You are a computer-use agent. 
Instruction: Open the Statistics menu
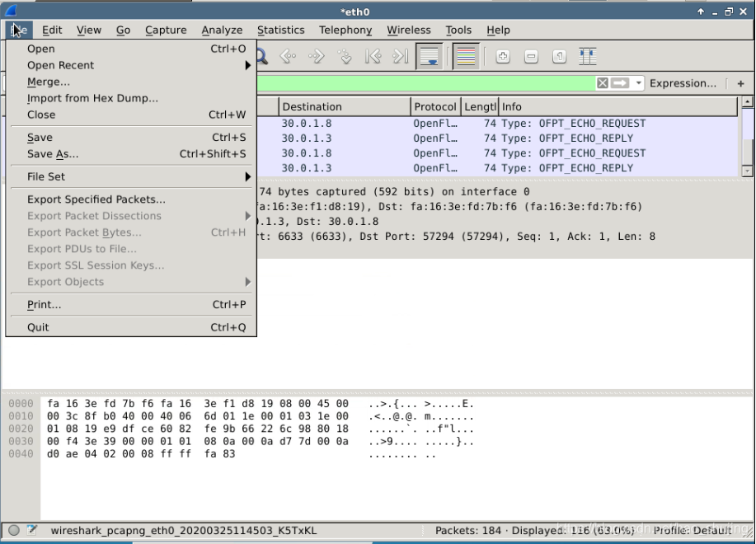(280, 30)
